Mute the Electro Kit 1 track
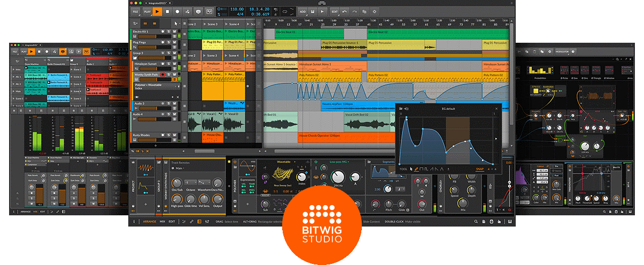 [175, 32]
